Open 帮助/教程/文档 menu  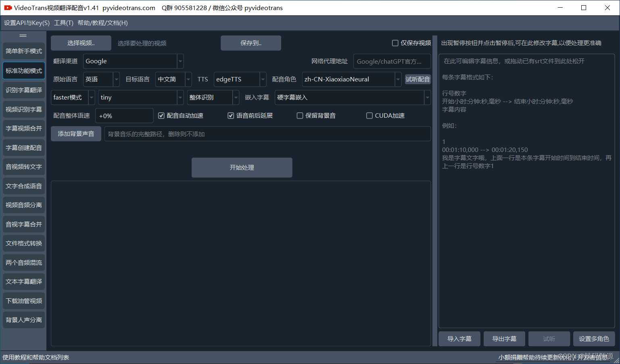[103, 23]
